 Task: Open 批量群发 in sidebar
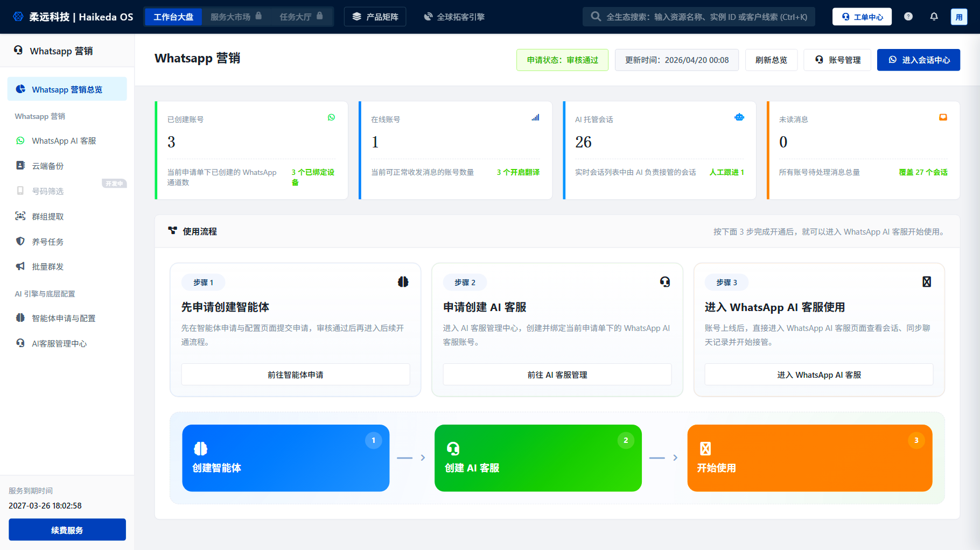[67, 266]
